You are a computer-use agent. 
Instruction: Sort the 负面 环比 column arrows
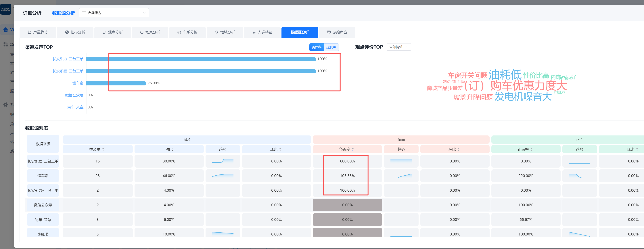pyautogui.click(x=459, y=149)
